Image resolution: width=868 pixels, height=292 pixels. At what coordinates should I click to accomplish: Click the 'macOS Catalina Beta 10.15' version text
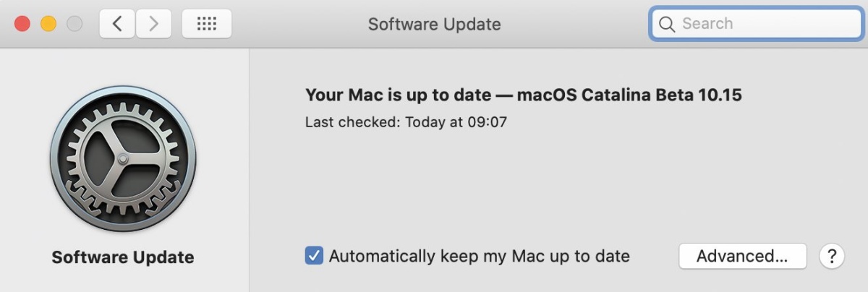point(629,95)
